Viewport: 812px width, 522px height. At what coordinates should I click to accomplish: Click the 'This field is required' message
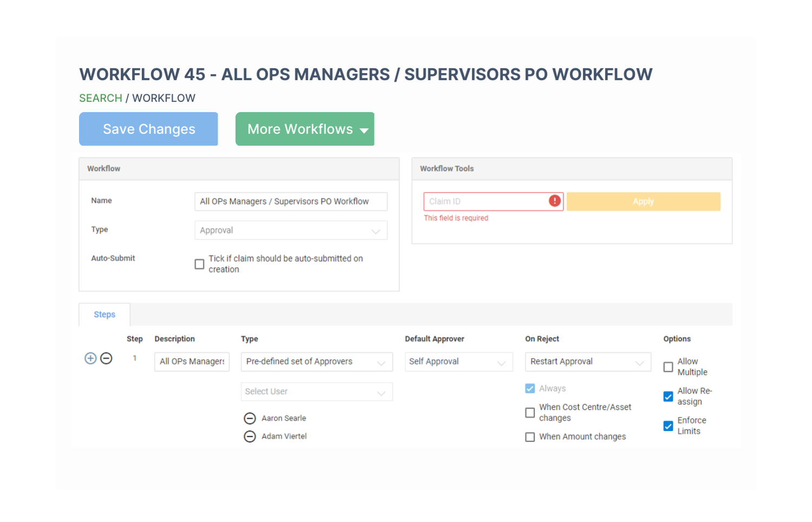click(456, 218)
